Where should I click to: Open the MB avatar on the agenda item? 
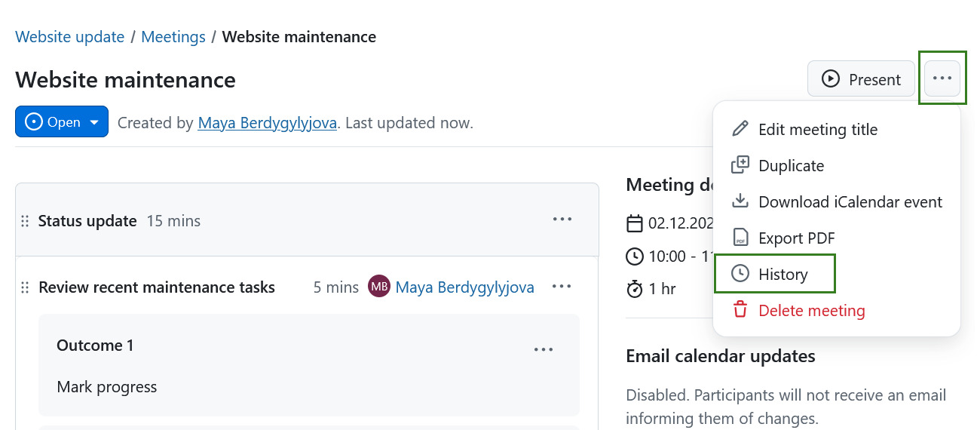coord(379,287)
